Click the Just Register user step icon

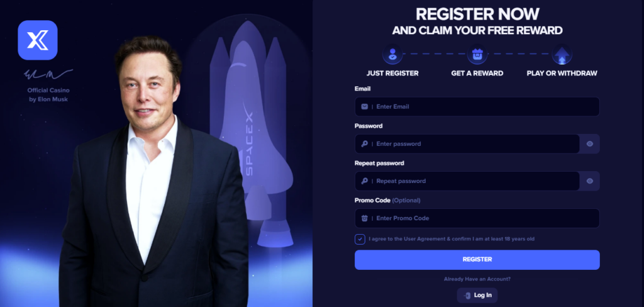(392, 54)
